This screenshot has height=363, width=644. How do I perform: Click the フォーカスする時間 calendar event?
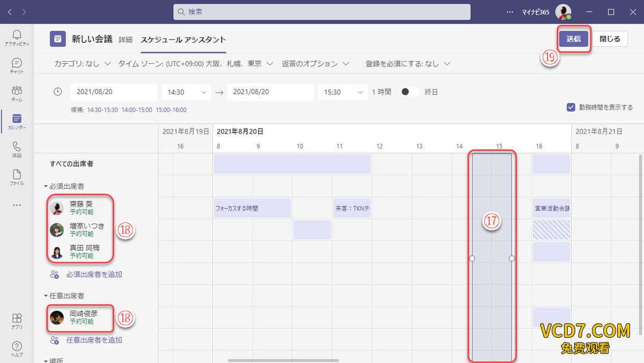[x=252, y=208]
